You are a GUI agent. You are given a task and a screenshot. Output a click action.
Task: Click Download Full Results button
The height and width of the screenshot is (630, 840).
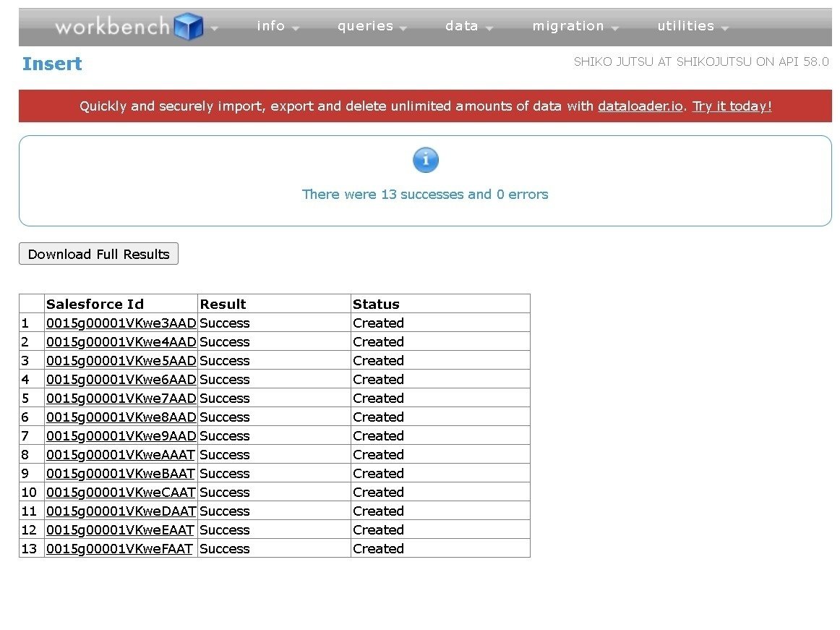pyautogui.click(x=98, y=254)
